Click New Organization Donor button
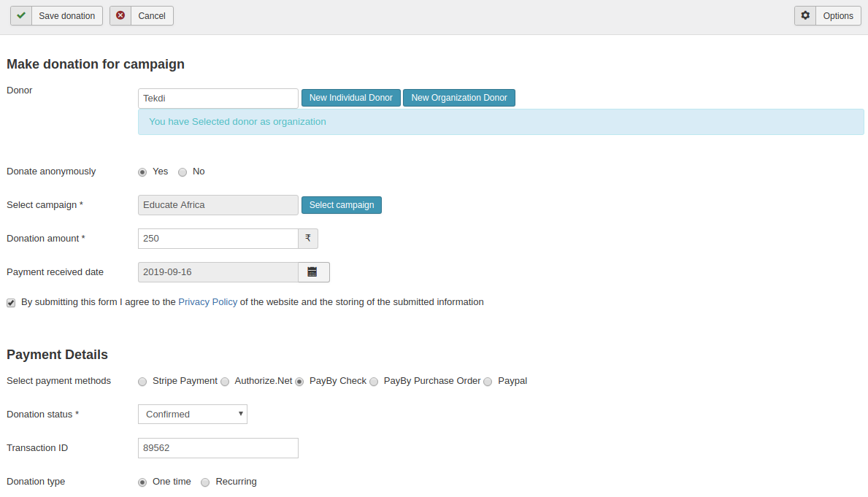This screenshot has height=497, width=868. pos(458,98)
